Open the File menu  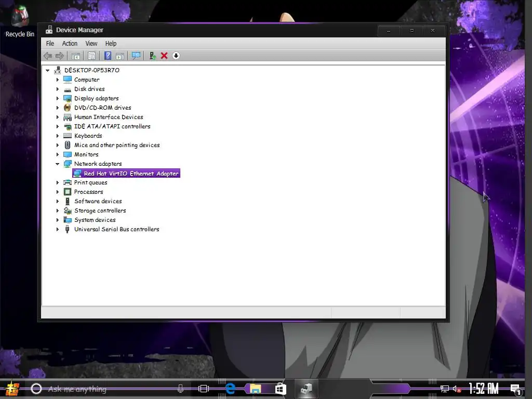coord(50,44)
